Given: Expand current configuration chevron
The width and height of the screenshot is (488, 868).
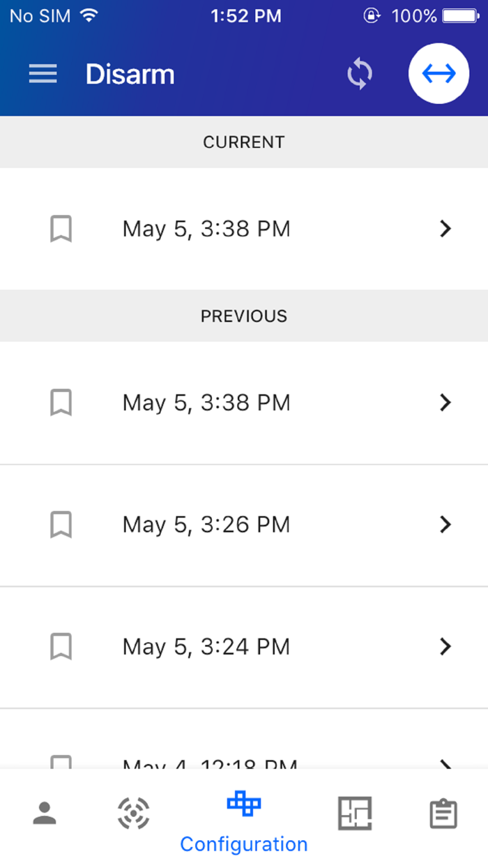Looking at the screenshot, I should (x=445, y=229).
